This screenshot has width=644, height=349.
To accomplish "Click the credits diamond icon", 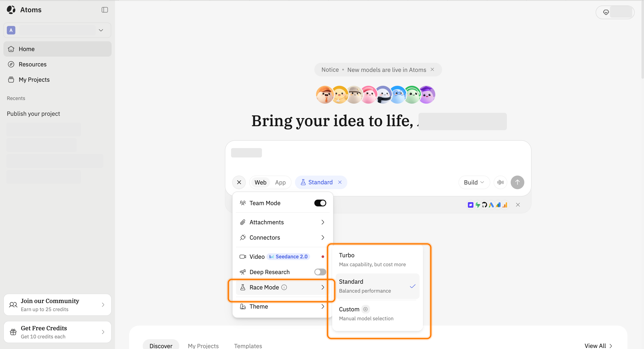I will (606, 12).
